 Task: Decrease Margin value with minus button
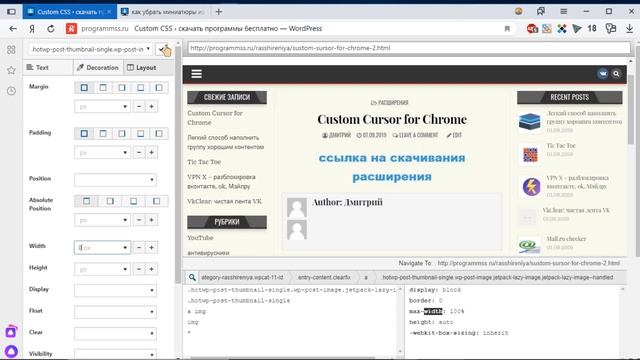(x=139, y=107)
